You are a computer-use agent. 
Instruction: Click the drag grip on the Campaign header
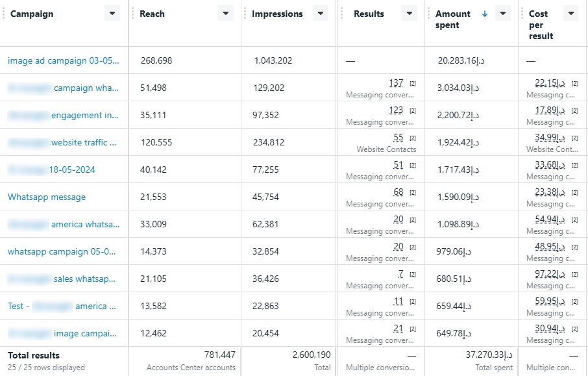(x=3, y=13)
